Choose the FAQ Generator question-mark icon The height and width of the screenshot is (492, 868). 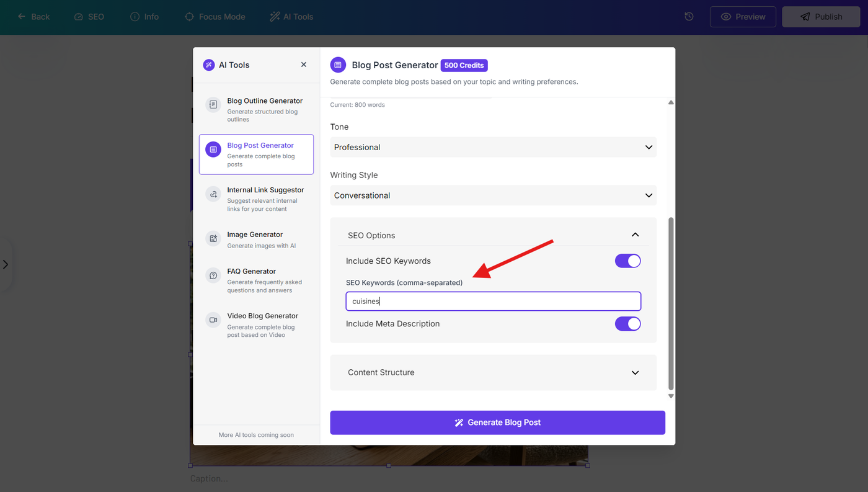213,275
